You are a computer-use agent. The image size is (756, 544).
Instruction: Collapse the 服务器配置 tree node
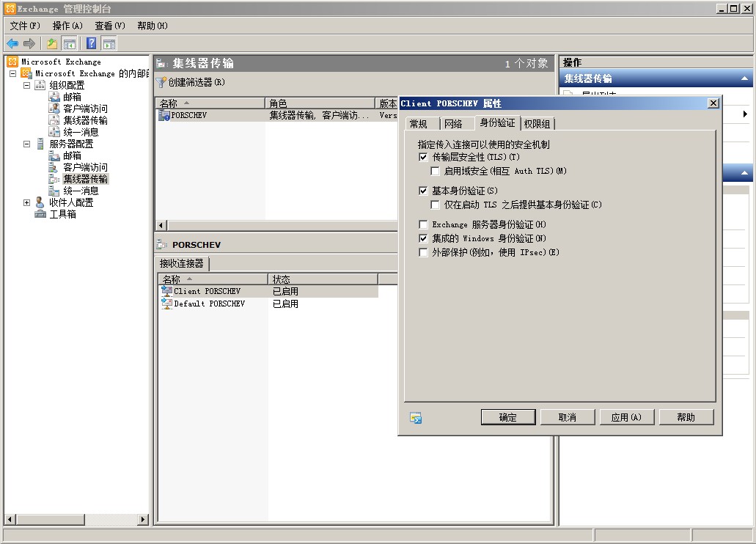(x=27, y=144)
